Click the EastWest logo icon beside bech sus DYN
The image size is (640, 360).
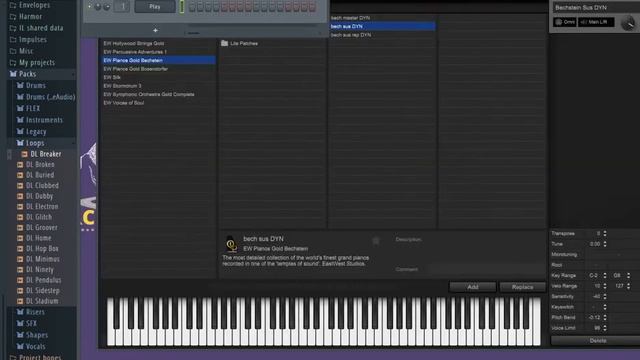231,244
